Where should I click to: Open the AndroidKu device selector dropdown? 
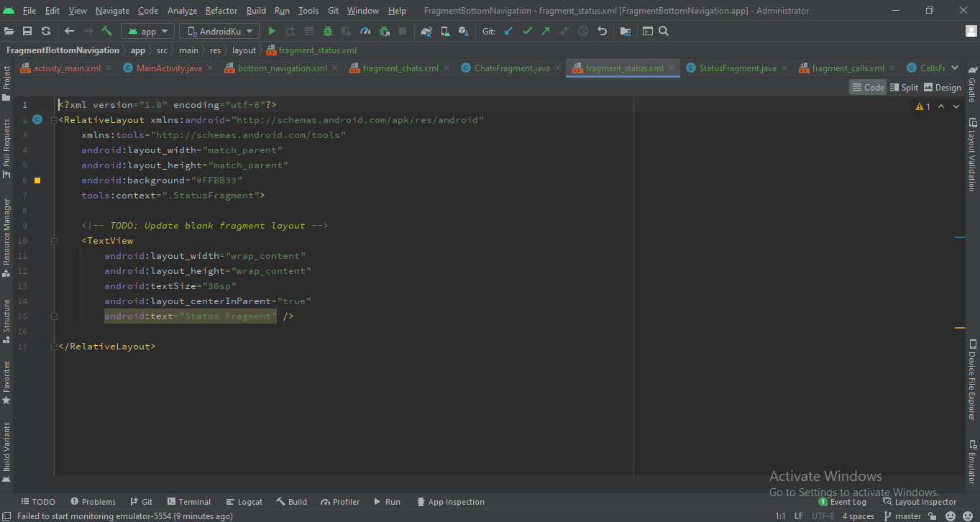click(219, 31)
